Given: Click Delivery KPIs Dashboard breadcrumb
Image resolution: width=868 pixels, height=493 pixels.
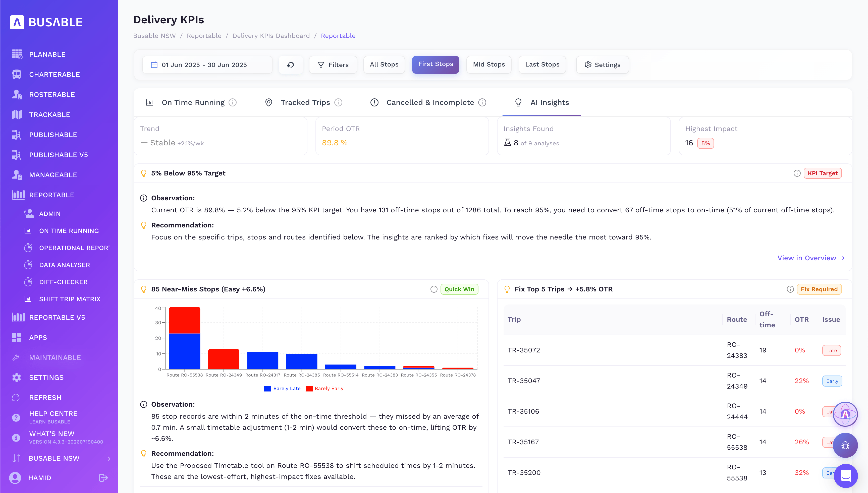Looking at the screenshot, I should point(271,36).
